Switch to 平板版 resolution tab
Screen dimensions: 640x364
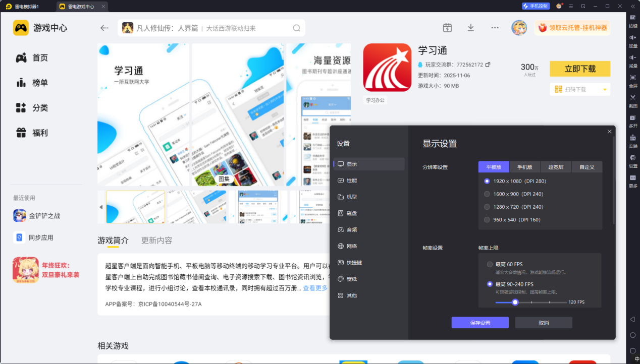494,167
